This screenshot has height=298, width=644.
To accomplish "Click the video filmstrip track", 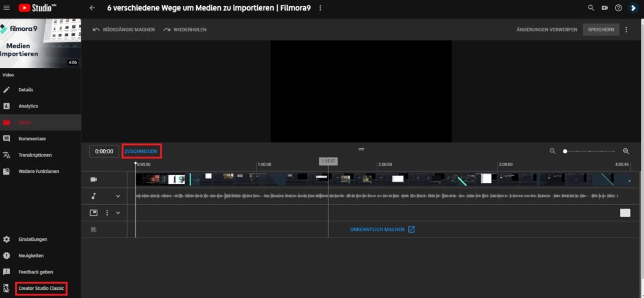I will pos(383,179).
